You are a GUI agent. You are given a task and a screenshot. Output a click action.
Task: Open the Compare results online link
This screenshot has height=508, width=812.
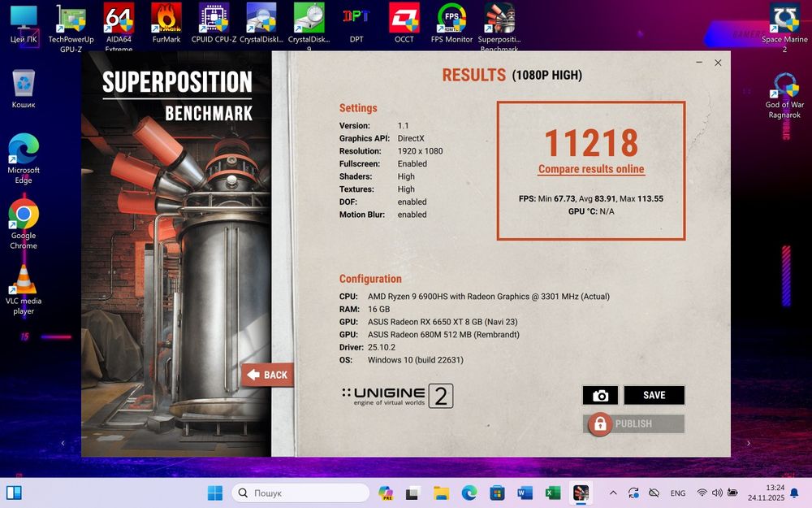(591, 169)
